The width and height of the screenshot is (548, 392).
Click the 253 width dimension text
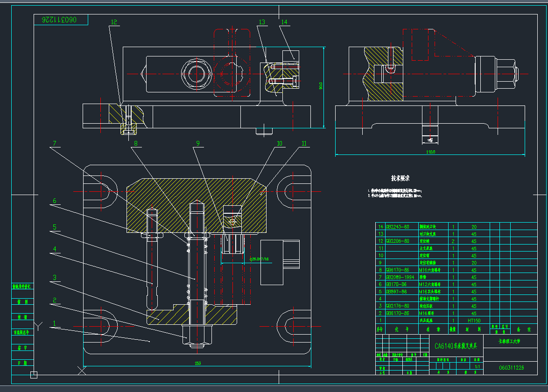pos(197,363)
